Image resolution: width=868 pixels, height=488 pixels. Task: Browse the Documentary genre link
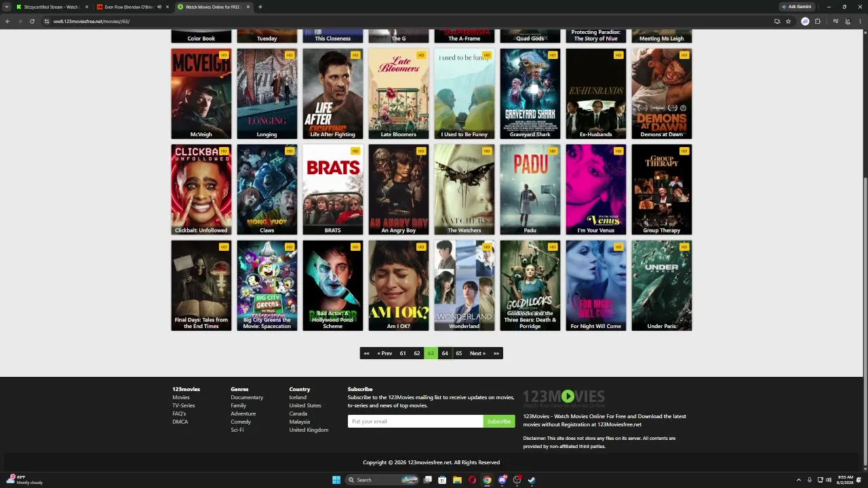[x=247, y=397]
